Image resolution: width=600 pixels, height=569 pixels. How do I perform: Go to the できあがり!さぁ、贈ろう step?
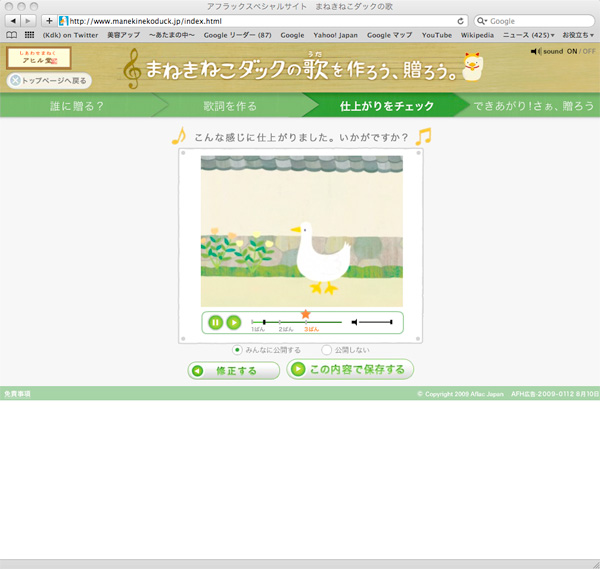coord(533,106)
